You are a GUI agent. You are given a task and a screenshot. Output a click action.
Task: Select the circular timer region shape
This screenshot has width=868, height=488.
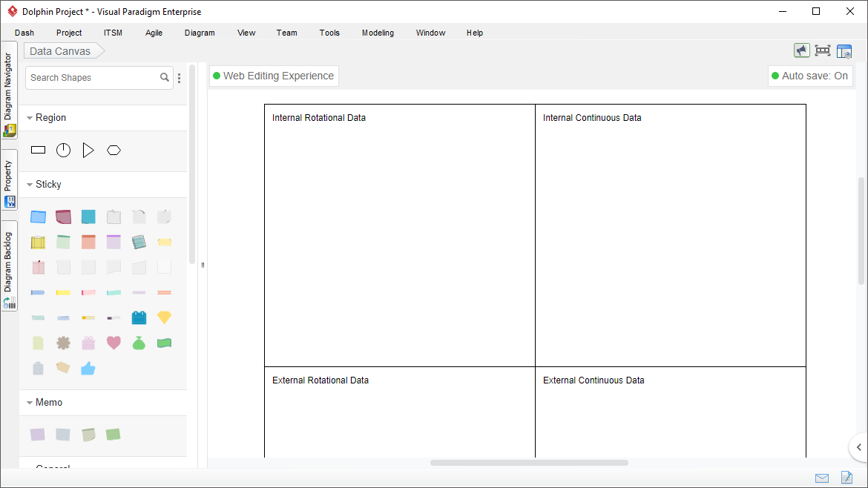click(x=63, y=150)
